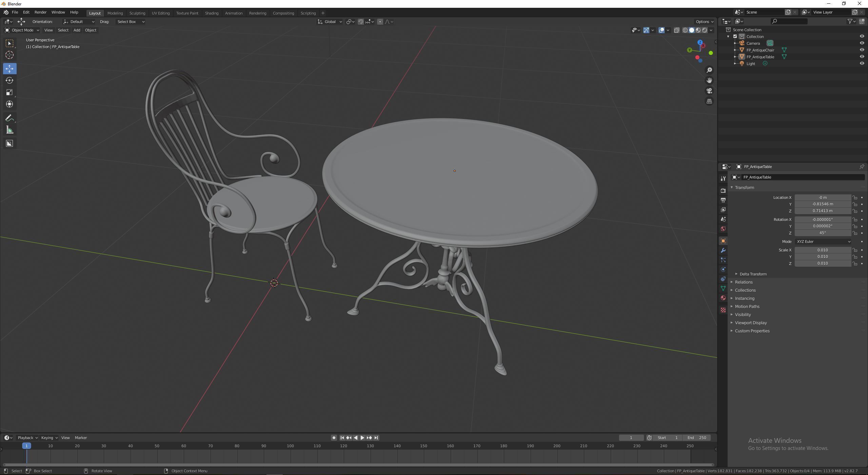Open the Modifiers wrench properties tab
868x475 pixels.
pyautogui.click(x=723, y=250)
